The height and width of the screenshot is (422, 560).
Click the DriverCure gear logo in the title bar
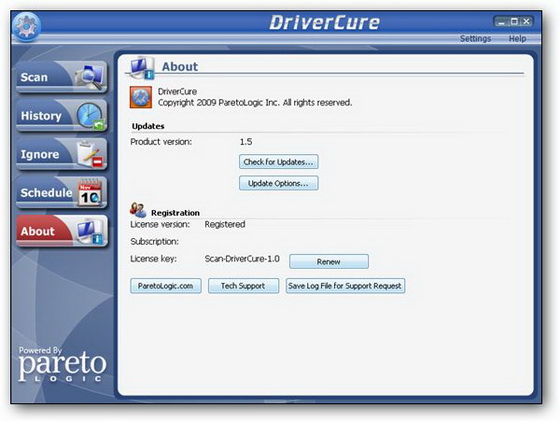coord(26,27)
